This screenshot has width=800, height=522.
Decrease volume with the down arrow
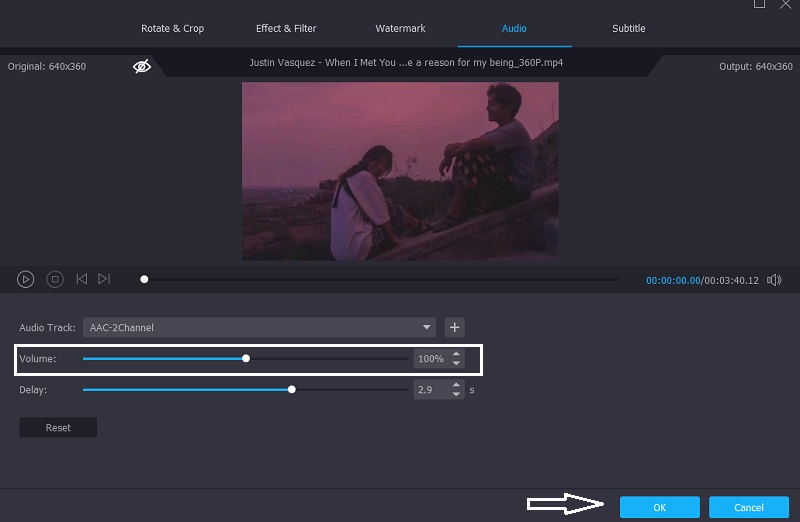coord(457,363)
